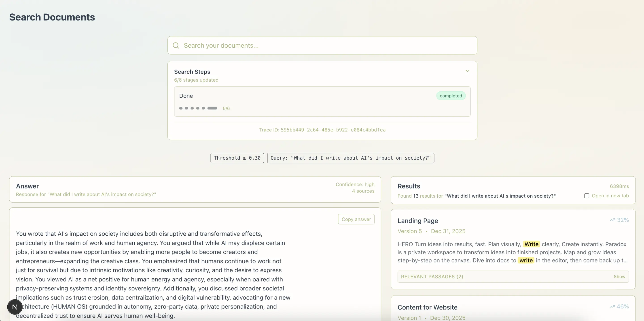This screenshot has width=644, height=321.
Task: Open the Landing Page document result
Action: point(417,221)
